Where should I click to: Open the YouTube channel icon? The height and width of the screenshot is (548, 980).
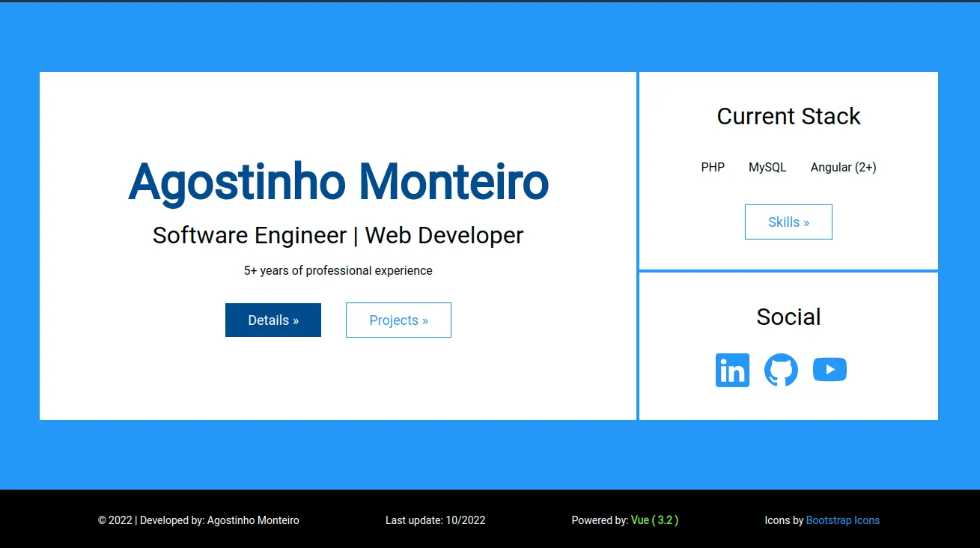[830, 369]
